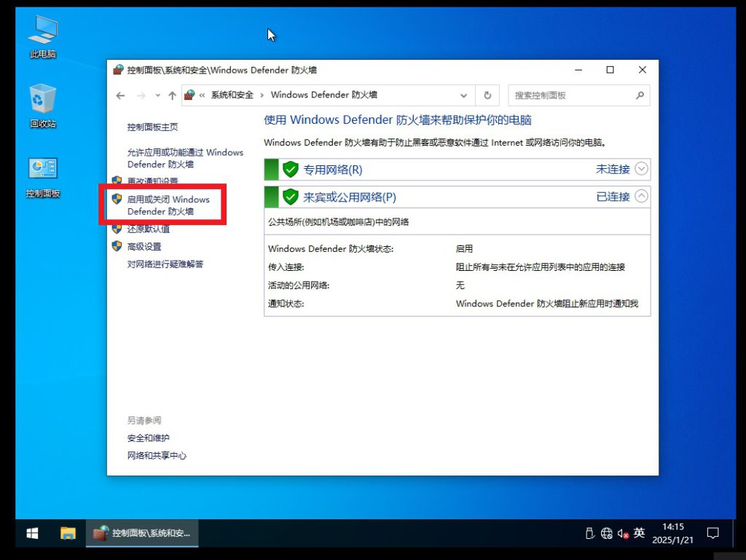Image resolution: width=746 pixels, height=560 pixels.
Task: Collapse the 来宾或公用网络 section chevron
Action: coord(641,196)
